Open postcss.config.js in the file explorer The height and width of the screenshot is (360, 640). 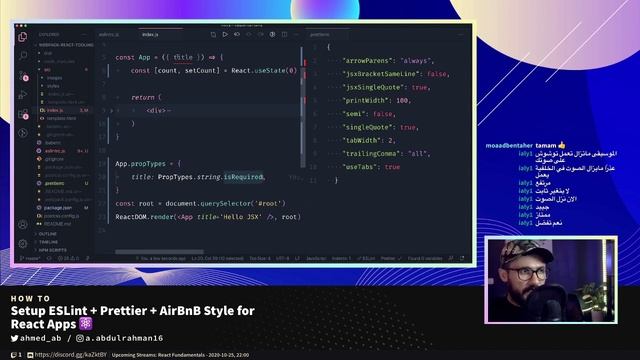point(61,216)
